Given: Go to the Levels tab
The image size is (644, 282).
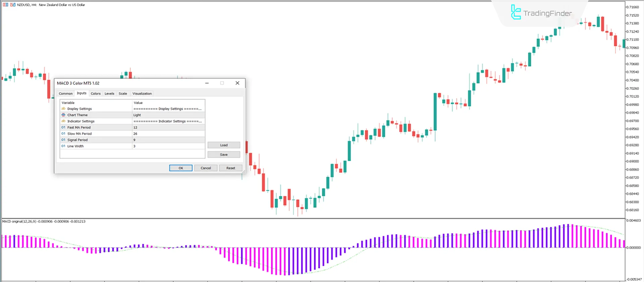Looking at the screenshot, I should coord(109,94).
